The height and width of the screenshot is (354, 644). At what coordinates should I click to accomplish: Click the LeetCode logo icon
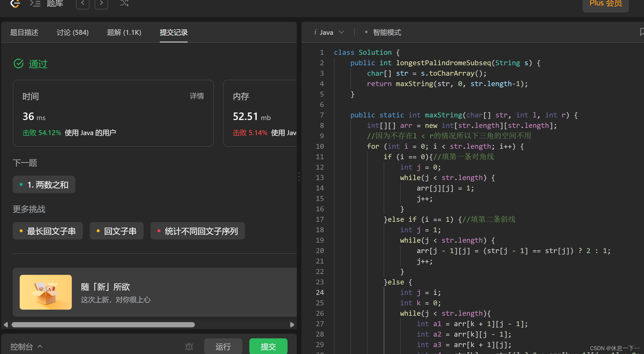15,3
